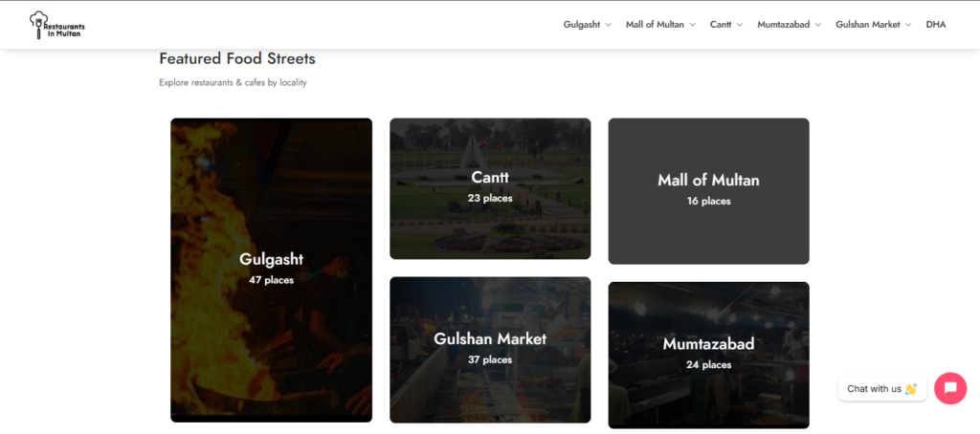Select Mall of Multan in navigation
Screen dimensions: 980x434
click(x=655, y=25)
